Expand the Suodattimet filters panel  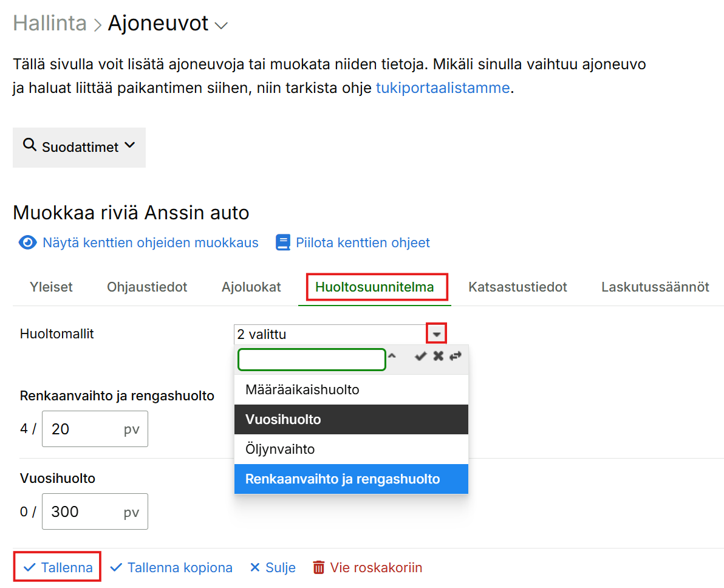[79, 147]
